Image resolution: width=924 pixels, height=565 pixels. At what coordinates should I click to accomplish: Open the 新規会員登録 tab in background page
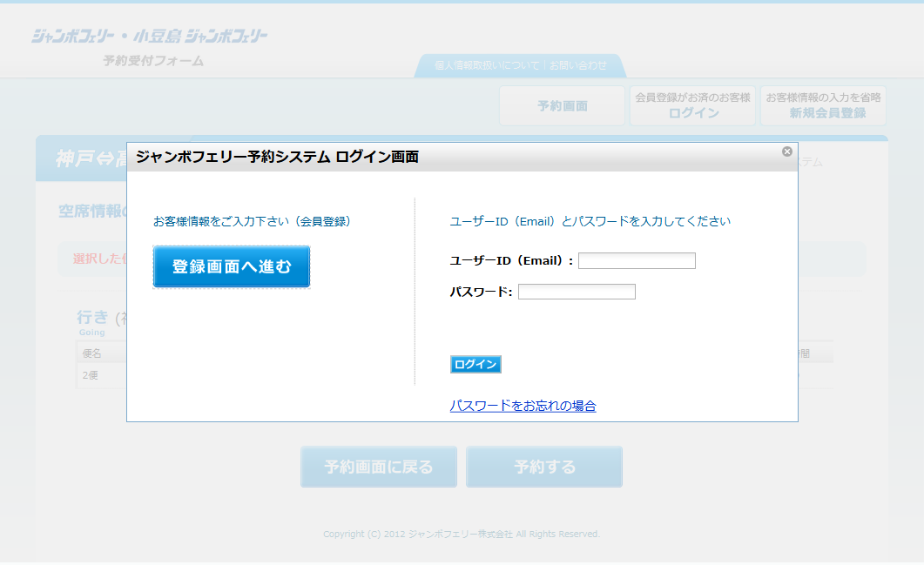pyautogui.click(x=823, y=106)
